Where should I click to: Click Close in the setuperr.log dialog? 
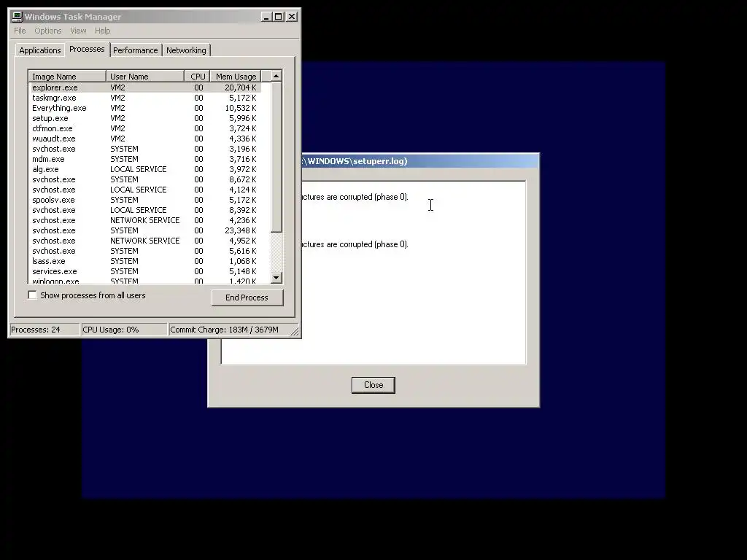[x=373, y=385]
